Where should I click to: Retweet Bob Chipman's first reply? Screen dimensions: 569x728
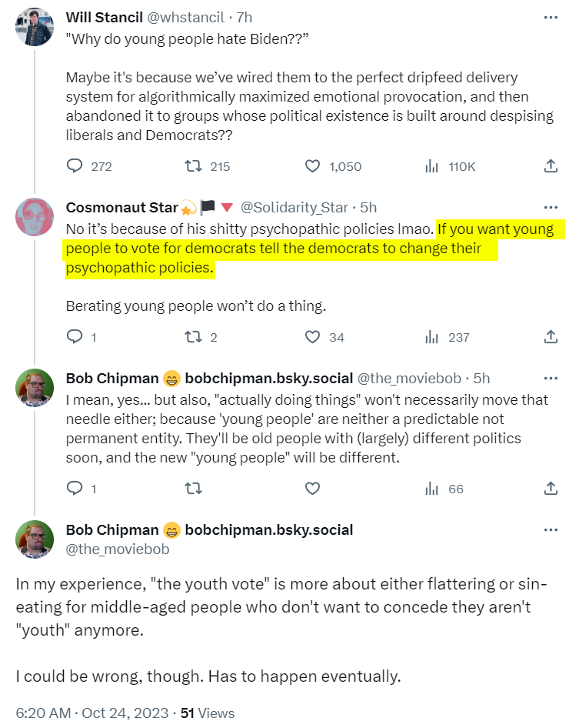[195, 488]
